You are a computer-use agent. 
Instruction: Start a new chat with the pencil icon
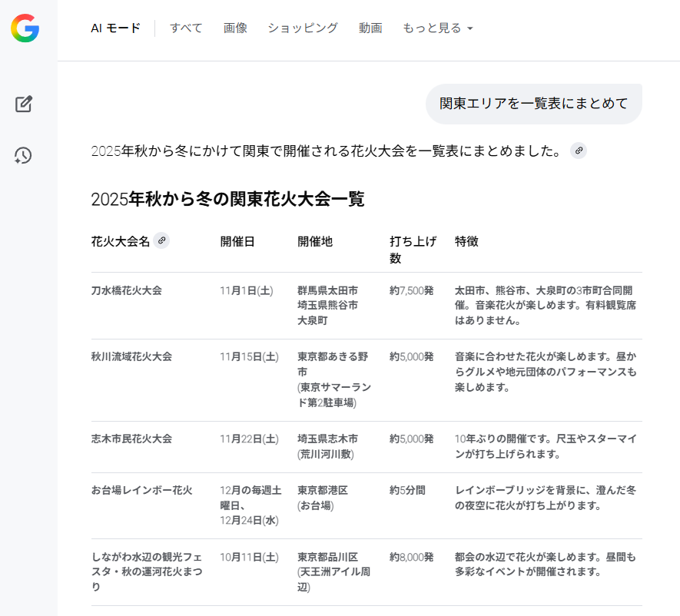click(24, 104)
